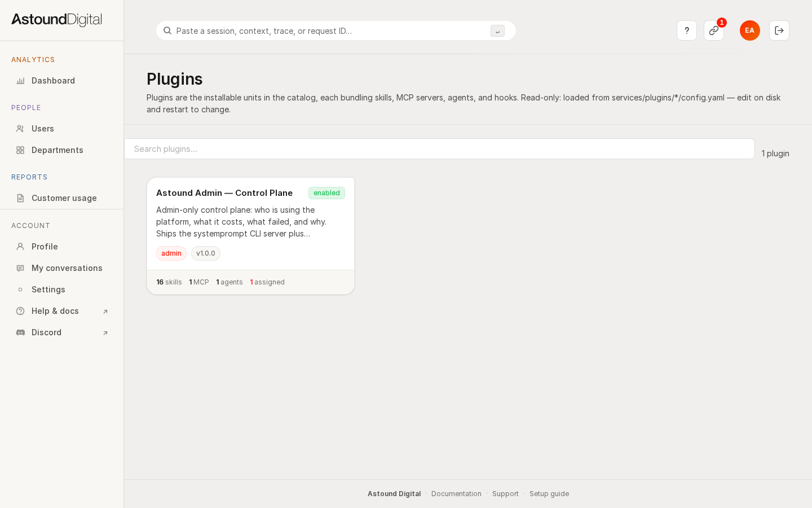Open the footer Setup guide link
Viewport: 812px width, 508px height.
click(x=549, y=494)
